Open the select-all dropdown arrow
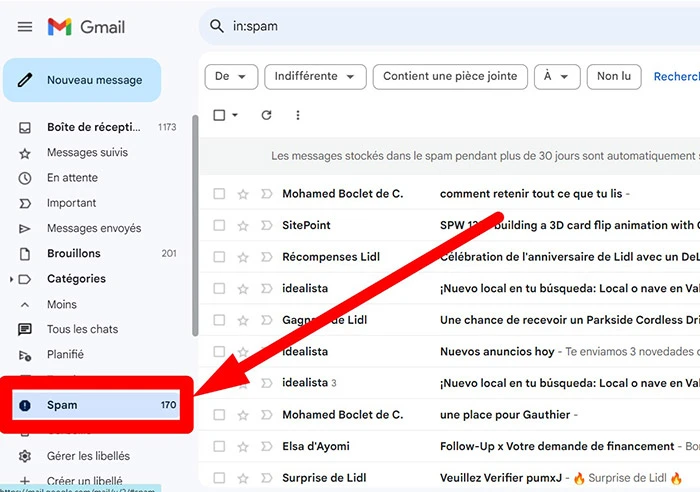The image size is (700, 492). 235,115
